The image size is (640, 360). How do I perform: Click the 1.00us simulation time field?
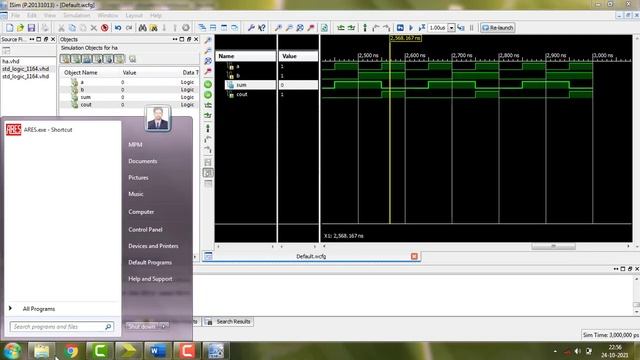438,28
